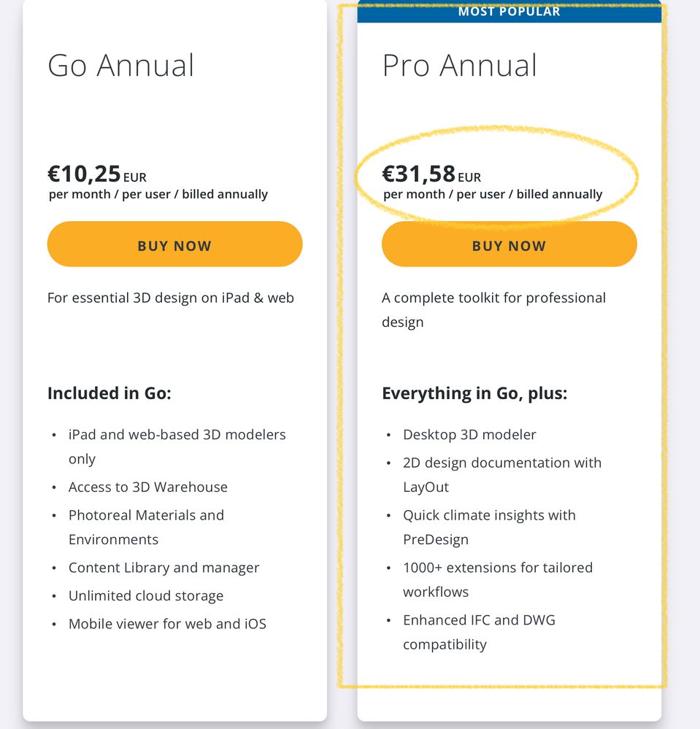
Task: Click 'For essential 3D design' description text
Action: pos(171,298)
